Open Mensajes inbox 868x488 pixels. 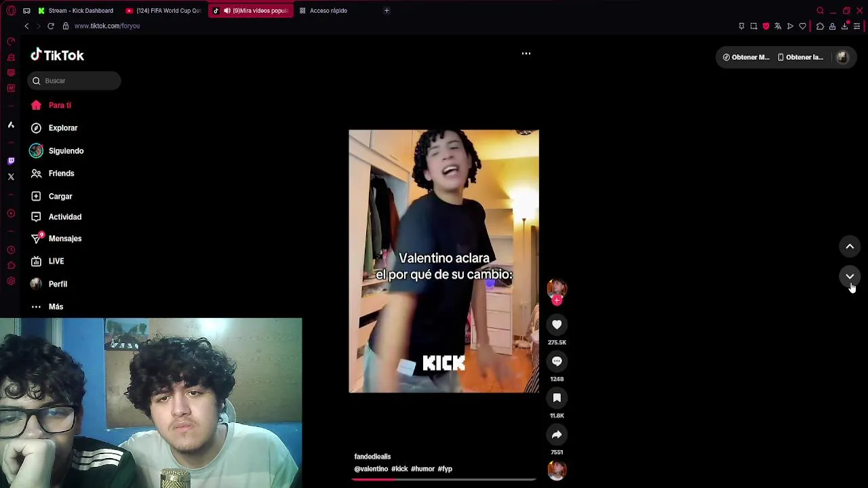point(56,239)
